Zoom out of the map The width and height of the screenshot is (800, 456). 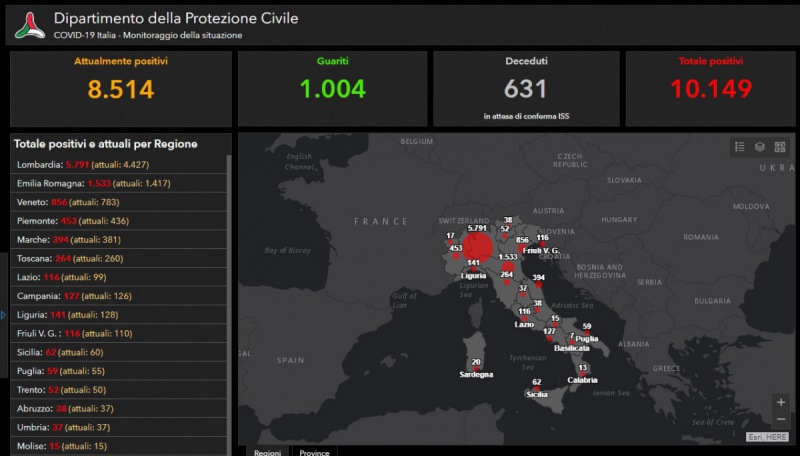(x=780, y=419)
